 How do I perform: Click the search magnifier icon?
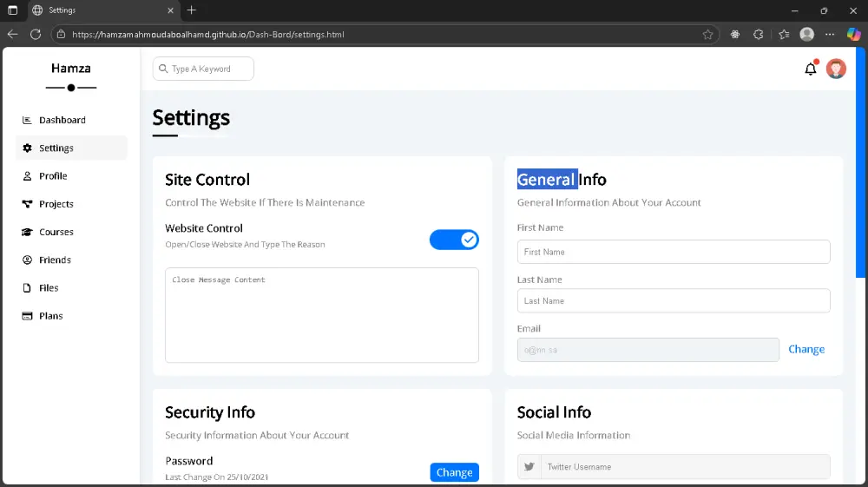(163, 69)
